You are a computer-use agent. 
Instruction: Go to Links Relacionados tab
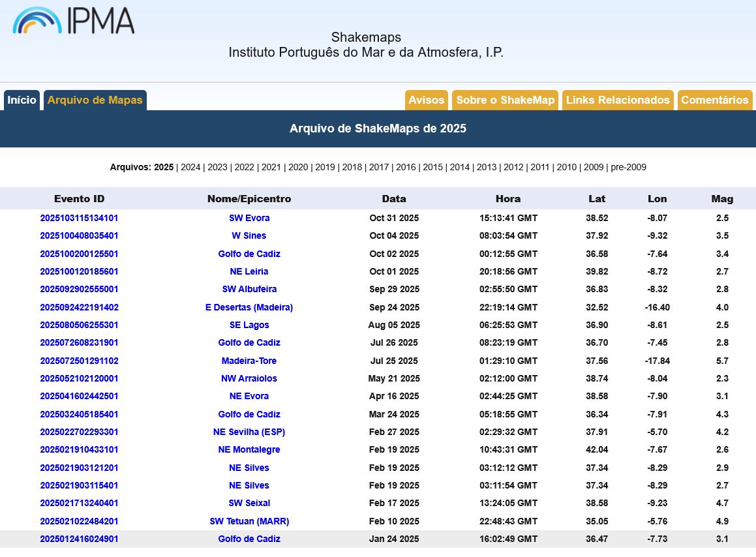click(618, 100)
